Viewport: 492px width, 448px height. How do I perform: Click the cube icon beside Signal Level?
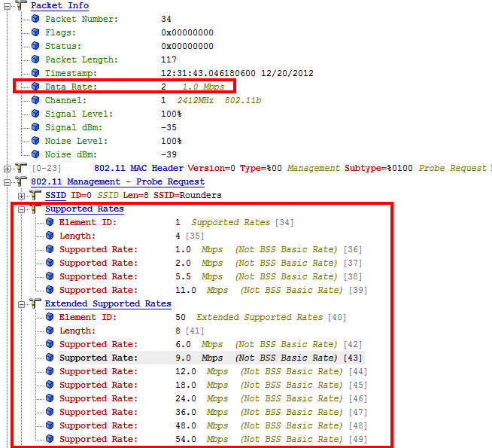coord(35,114)
